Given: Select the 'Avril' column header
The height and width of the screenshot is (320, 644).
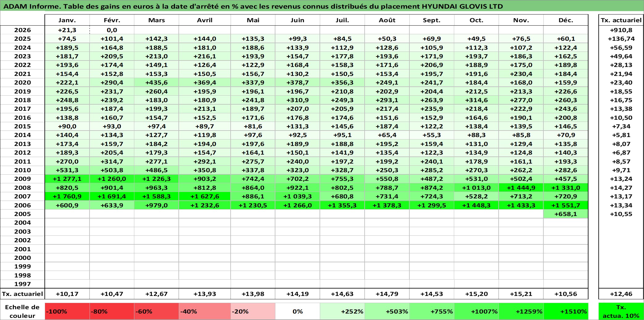Looking at the screenshot, I should point(205,20).
